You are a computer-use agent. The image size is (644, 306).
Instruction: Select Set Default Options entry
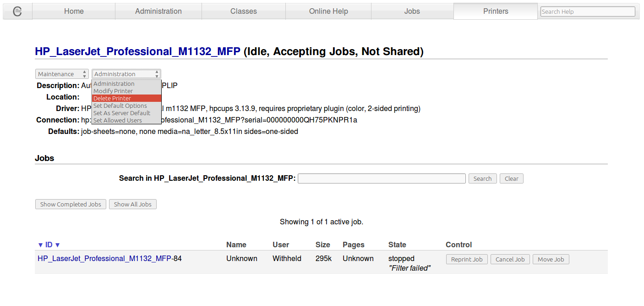tap(126, 106)
